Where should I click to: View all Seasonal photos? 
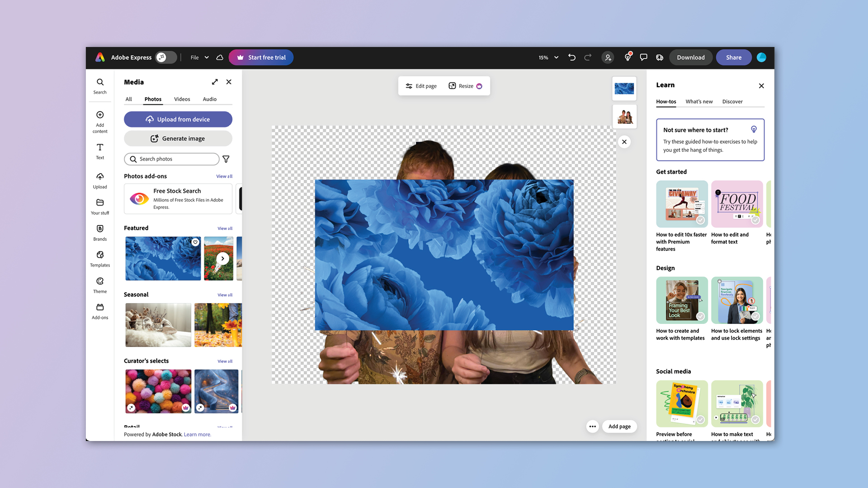pos(225,294)
